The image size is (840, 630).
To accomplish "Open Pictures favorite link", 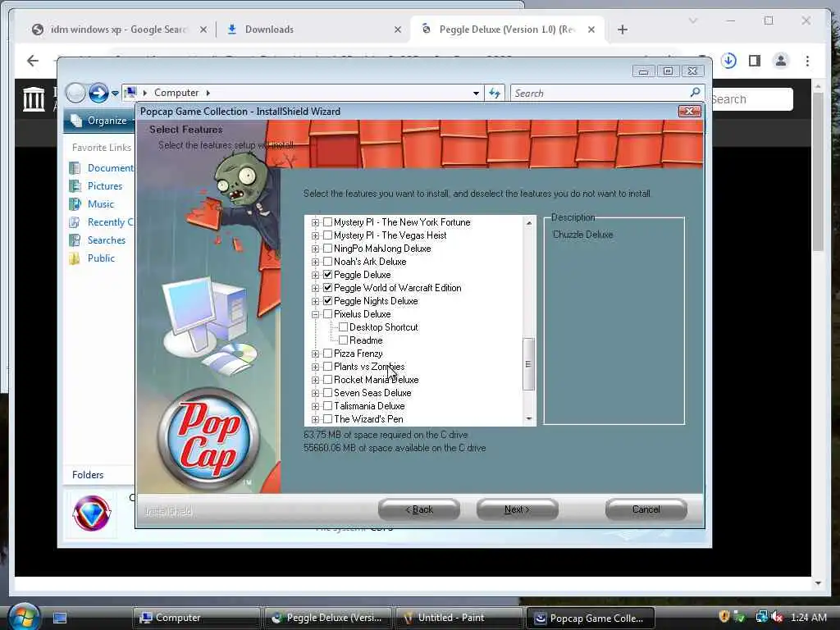I will tap(105, 186).
